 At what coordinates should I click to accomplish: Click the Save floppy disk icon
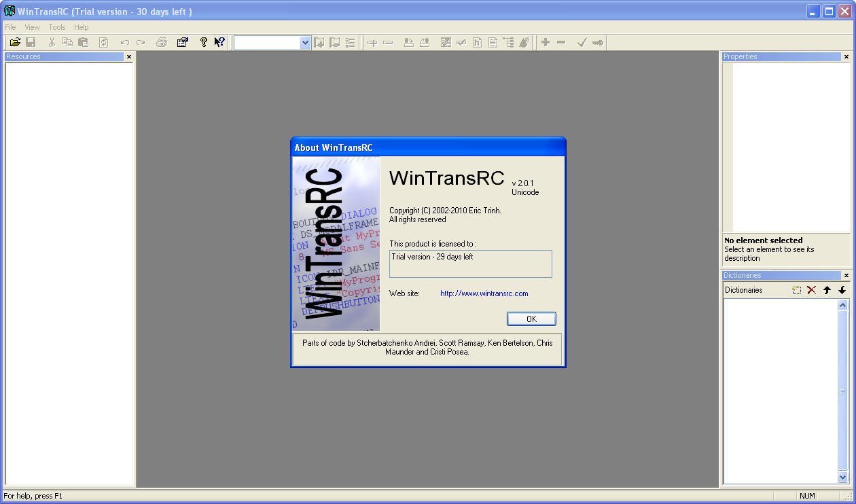click(31, 42)
